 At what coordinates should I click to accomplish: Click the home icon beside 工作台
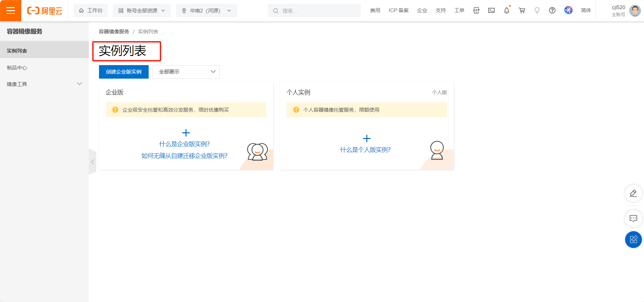point(81,10)
